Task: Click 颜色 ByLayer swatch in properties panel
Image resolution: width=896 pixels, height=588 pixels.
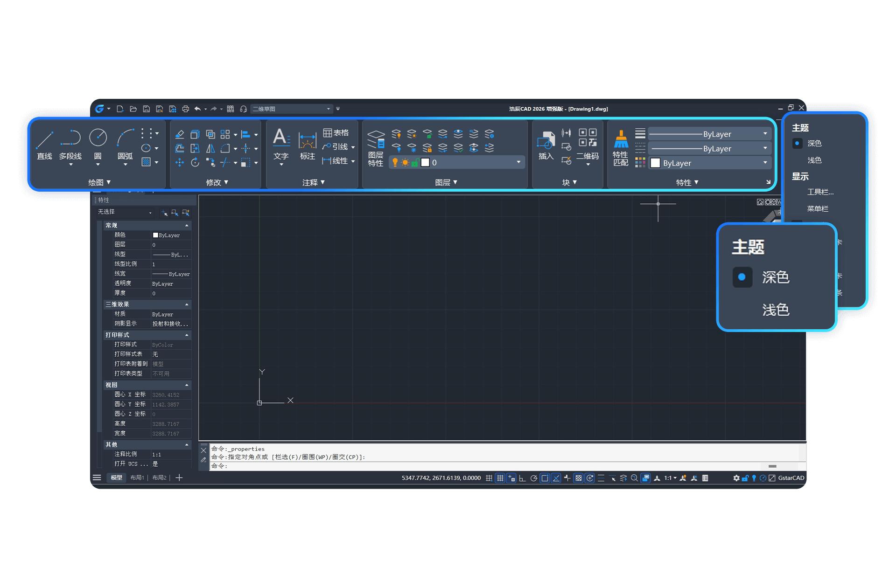Action: 155,235
